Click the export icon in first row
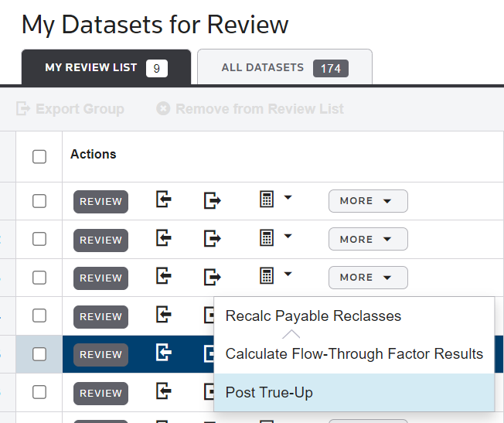This screenshot has height=423, width=504. (x=212, y=201)
